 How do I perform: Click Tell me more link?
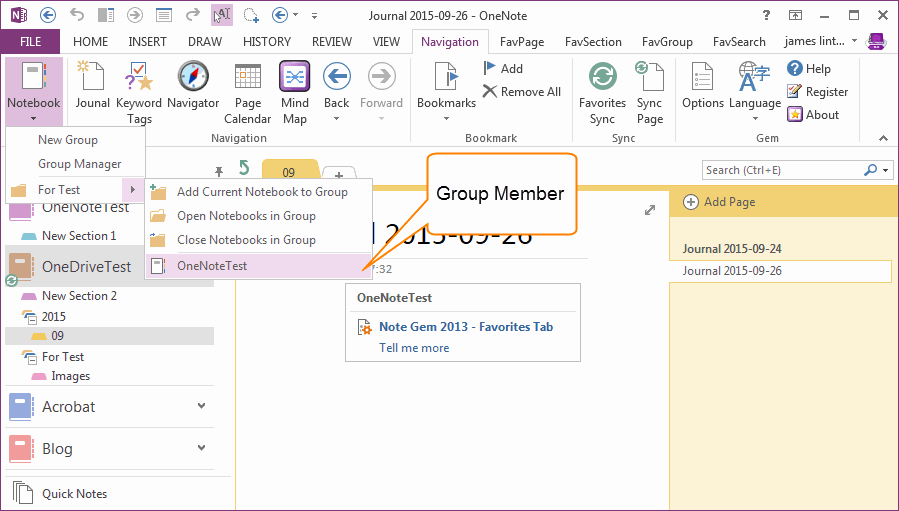pyautogui.click(x=414, y=348)
